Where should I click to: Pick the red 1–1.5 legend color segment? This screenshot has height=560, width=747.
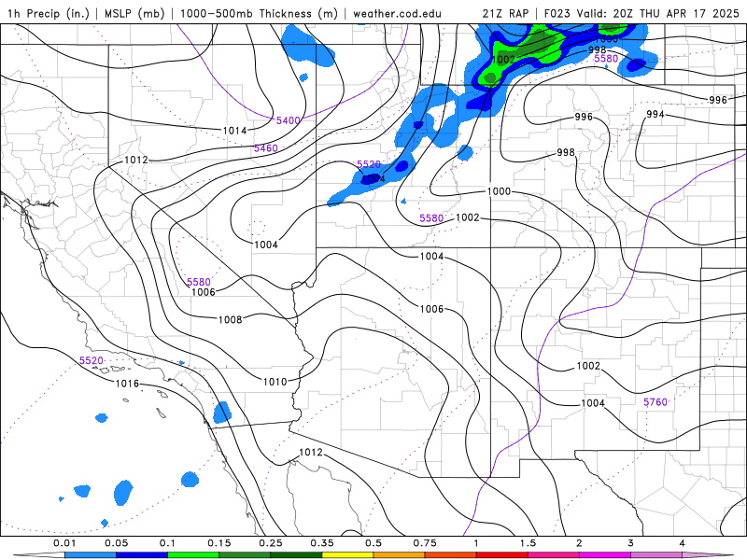click(x=502, y=555)
